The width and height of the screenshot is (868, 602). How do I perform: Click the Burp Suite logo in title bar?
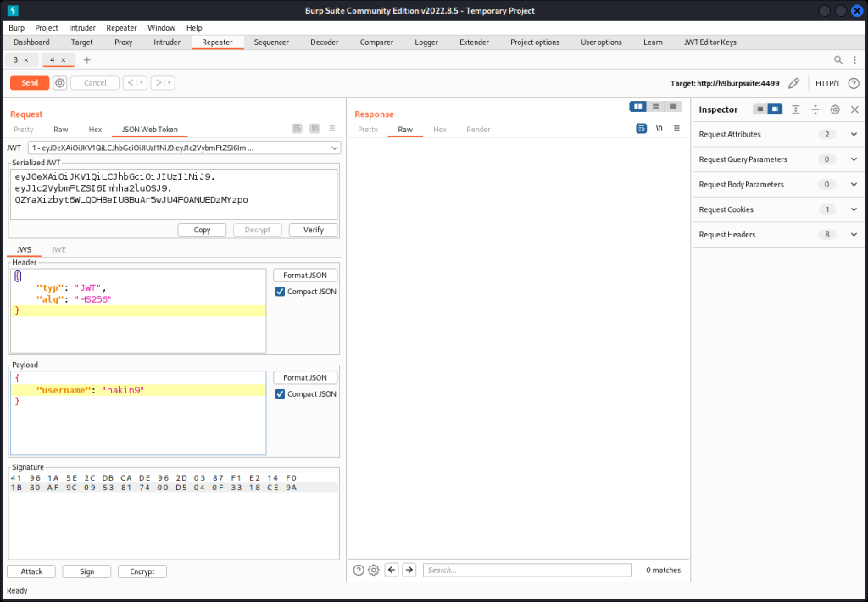coord(13,10)
